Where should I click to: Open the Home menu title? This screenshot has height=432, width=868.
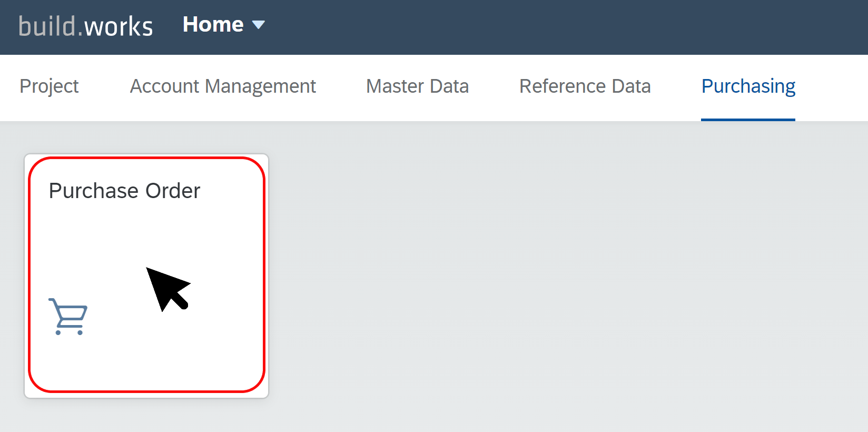click(213, 24)
